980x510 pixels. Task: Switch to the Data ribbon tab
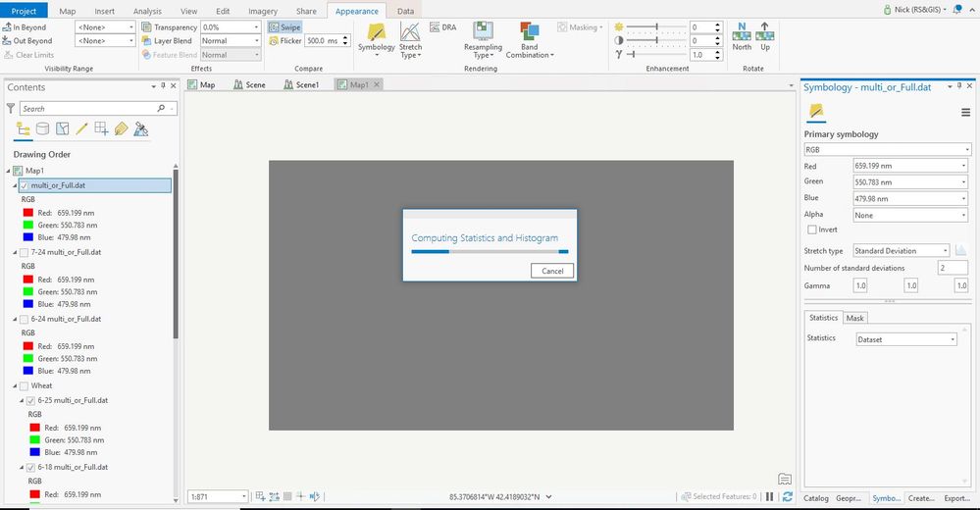click(405, 11)
